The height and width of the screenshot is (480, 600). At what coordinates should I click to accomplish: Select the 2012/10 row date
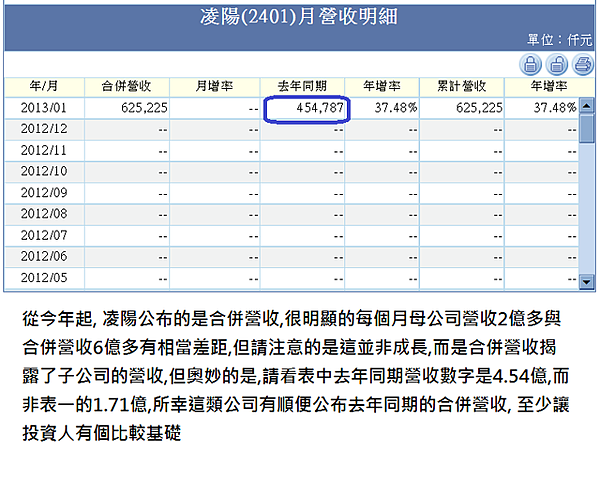(44, 171)
